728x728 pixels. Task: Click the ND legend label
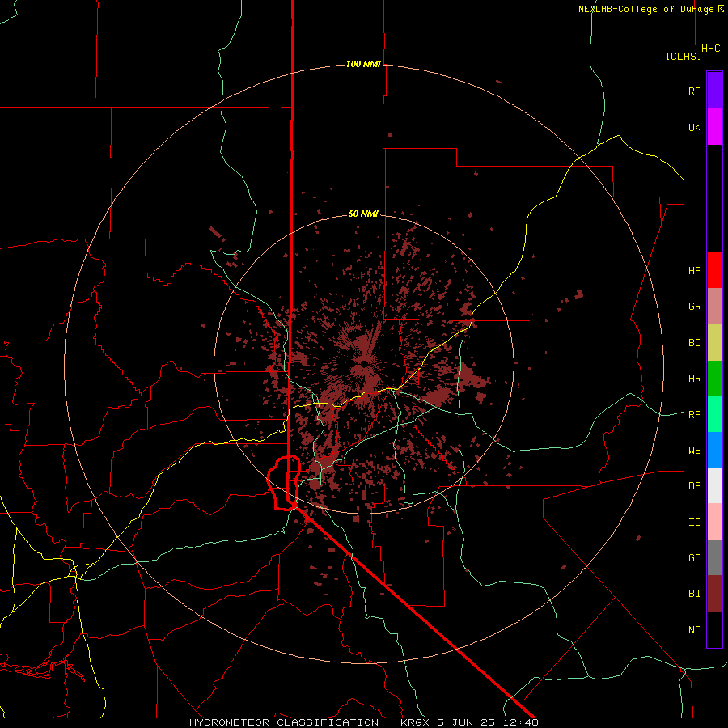pos(694,629)
